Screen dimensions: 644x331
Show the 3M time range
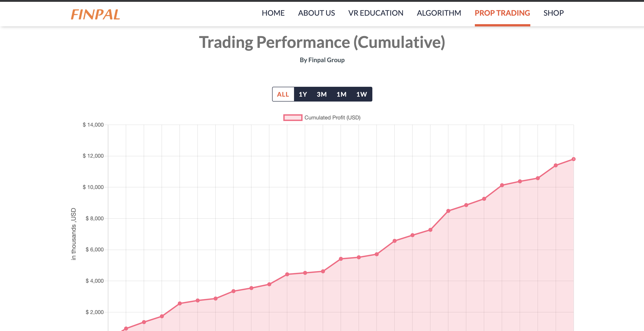coord(322,94)
